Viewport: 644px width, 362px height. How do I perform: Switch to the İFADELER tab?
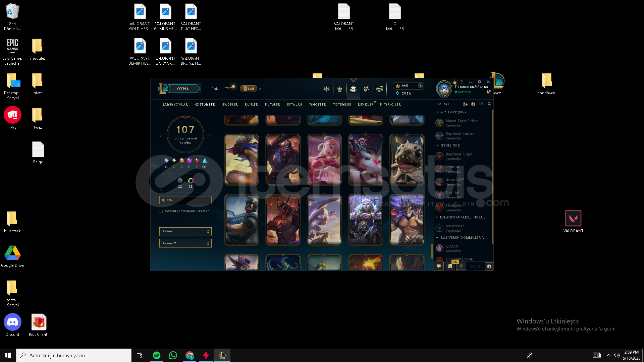230,105
